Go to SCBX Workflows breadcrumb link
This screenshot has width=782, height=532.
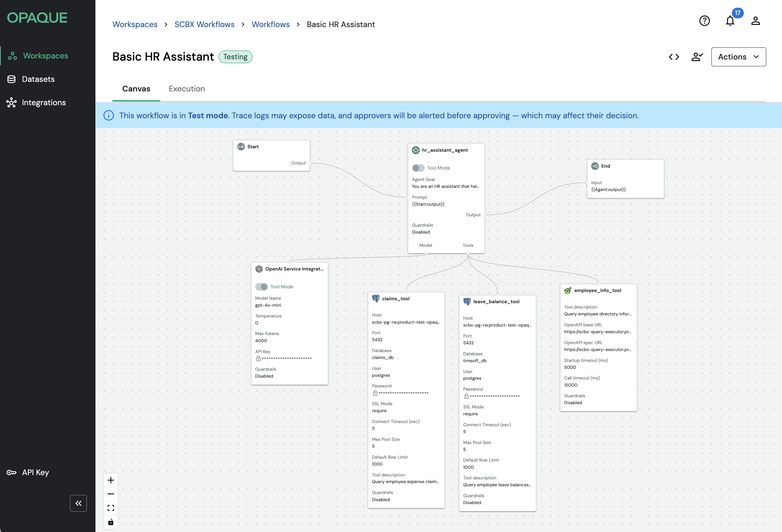(204, 24)
